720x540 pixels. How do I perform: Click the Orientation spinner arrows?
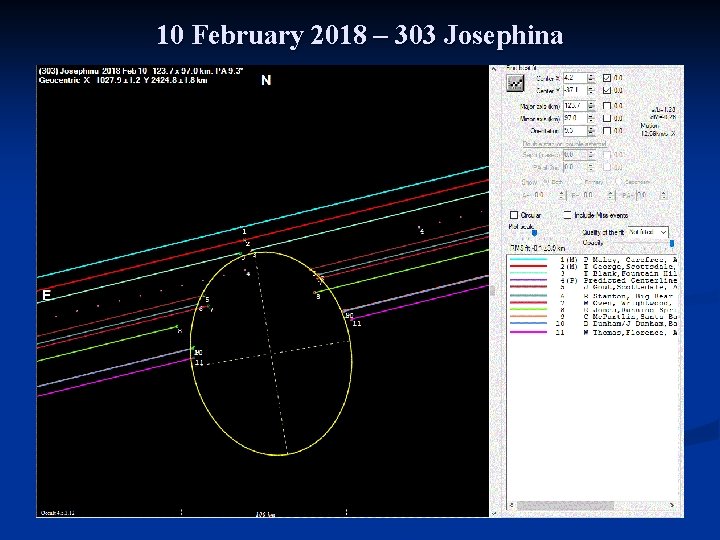coord(592,131)
